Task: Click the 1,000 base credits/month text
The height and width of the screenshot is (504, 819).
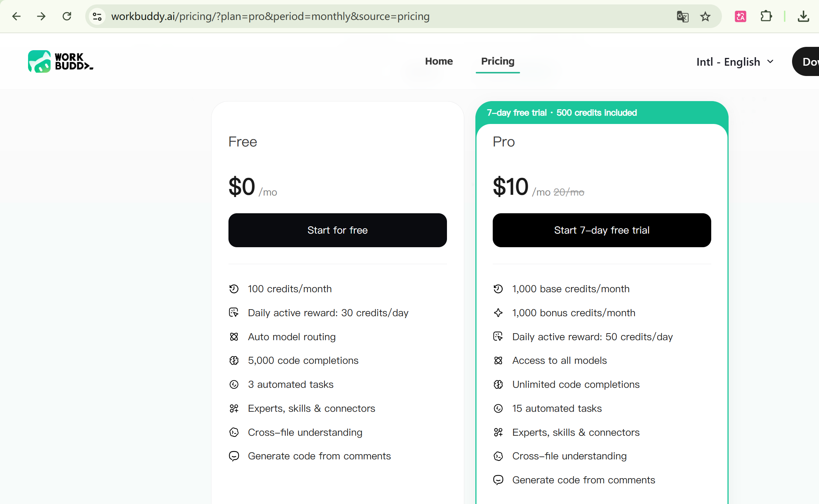Action: [x=571, y=289]
